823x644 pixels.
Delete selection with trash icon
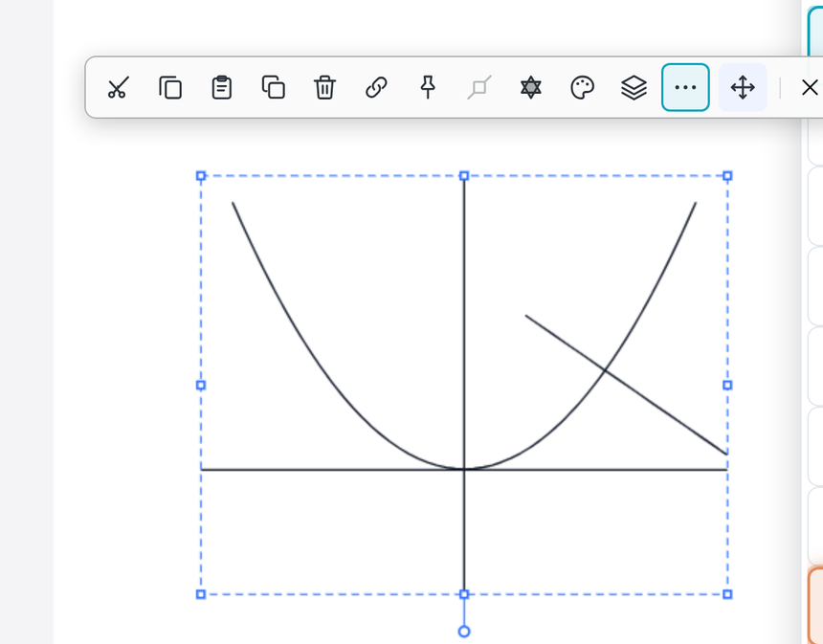(324, 88)
